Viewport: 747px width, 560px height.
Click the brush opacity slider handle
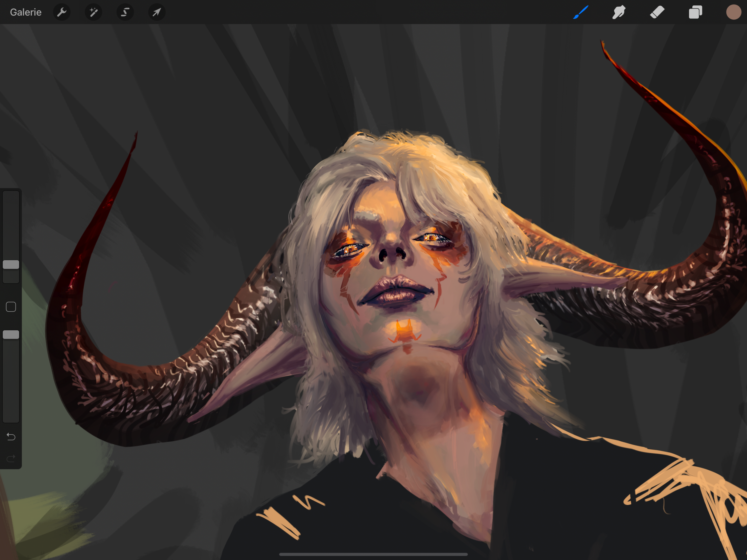click(x=11, y=335)
